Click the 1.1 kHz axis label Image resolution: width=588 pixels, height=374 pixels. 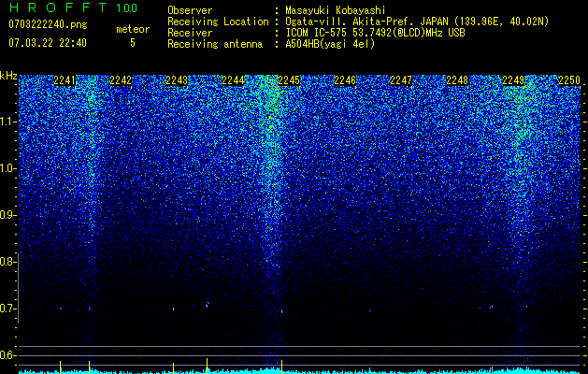pyautogui.click(x=7, y=122)
